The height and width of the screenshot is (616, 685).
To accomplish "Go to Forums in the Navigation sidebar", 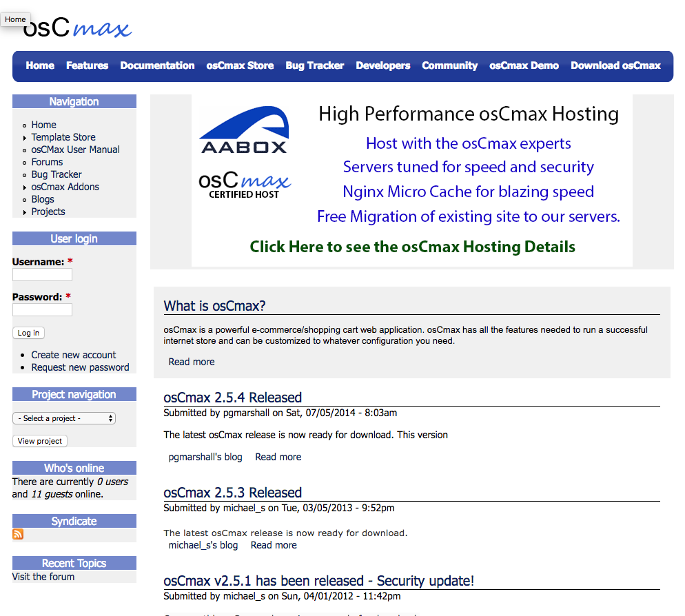I will pyautogui.click(x=47, y=162).
